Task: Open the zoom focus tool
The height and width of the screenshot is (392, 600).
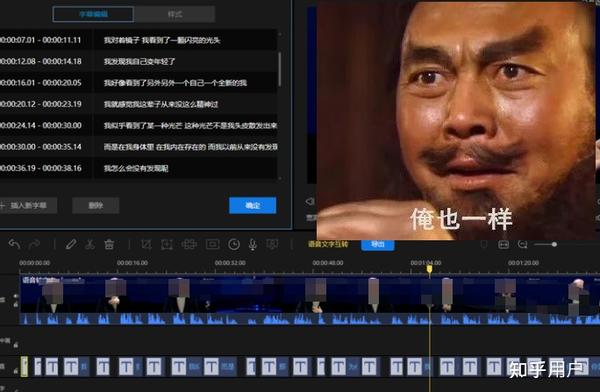Action: coord(167,244)
